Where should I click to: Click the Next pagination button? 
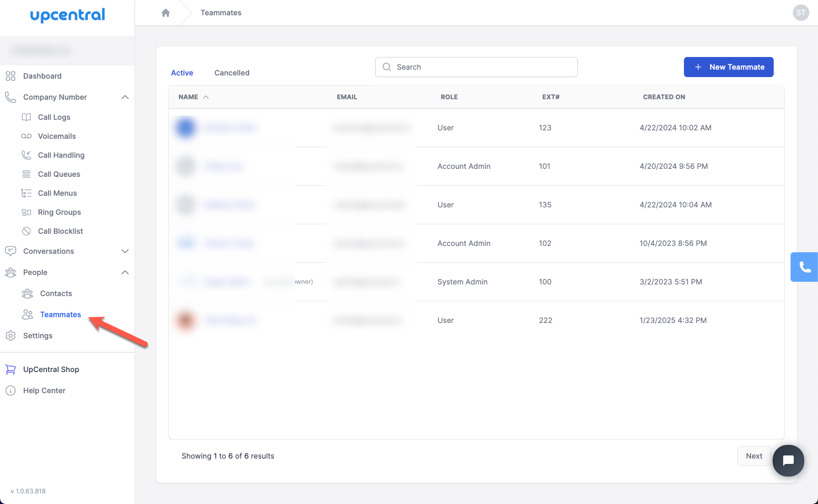click(754, 455)
